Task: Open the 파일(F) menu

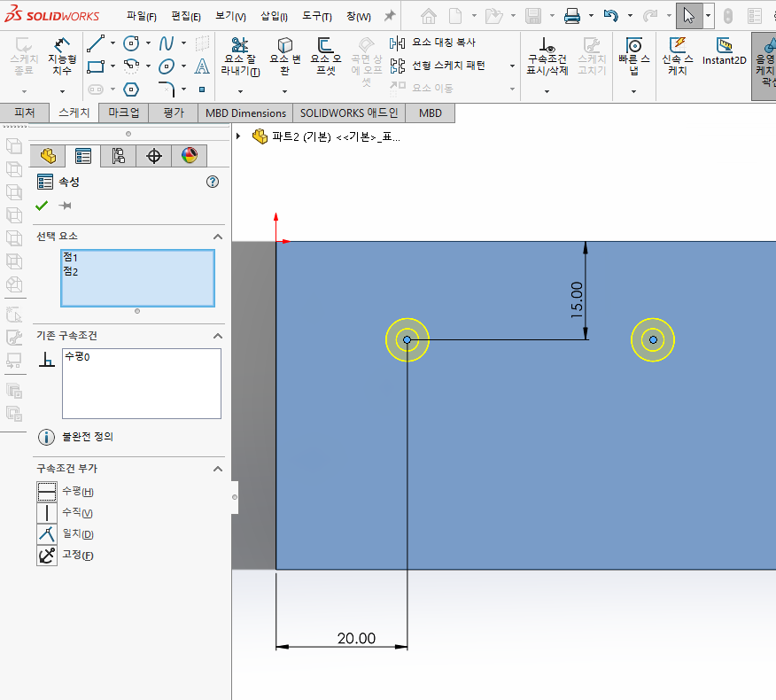Action: [x=142, y=16]
